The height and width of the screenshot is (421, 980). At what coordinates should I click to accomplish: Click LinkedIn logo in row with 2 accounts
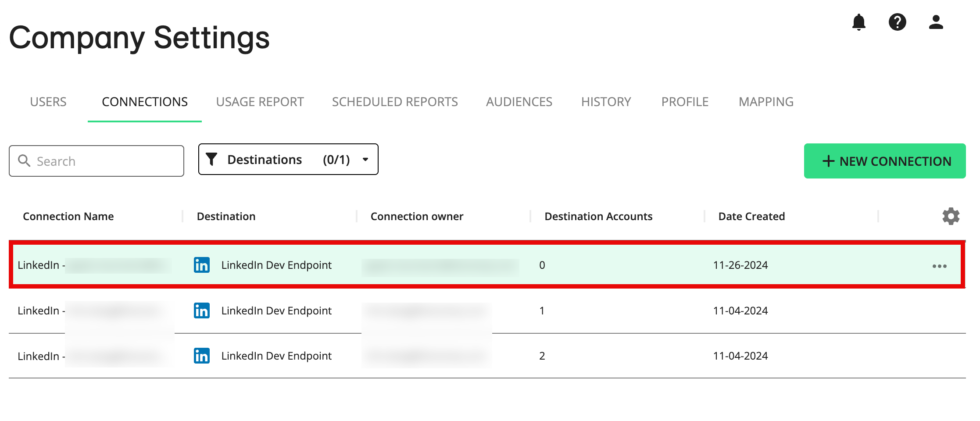pyautogui.click(x=202, y=356)
